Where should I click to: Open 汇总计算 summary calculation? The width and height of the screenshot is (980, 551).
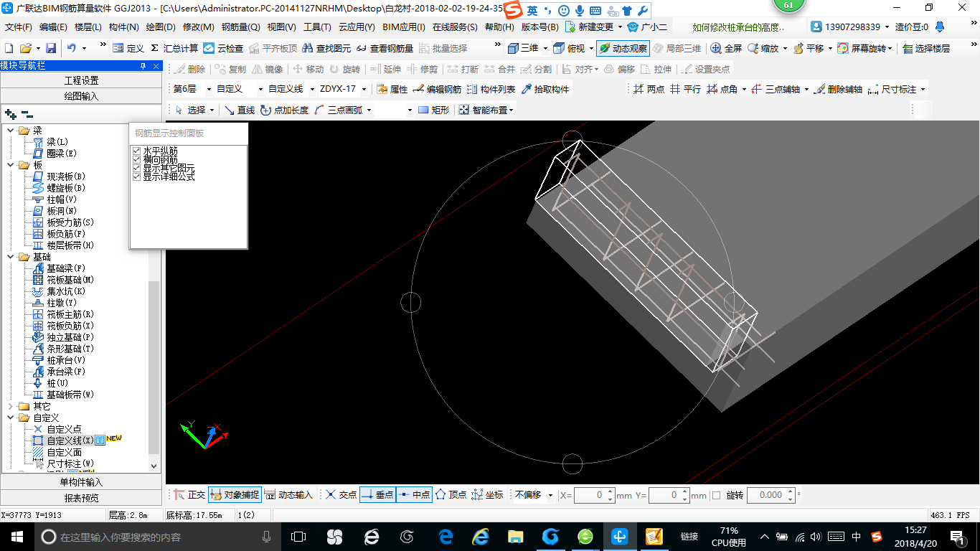click(x=174, y=48)
